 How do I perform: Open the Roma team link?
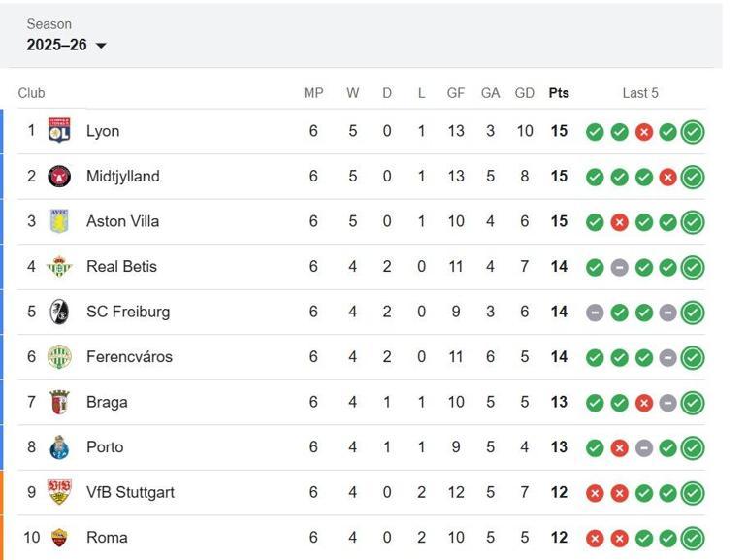107,538
